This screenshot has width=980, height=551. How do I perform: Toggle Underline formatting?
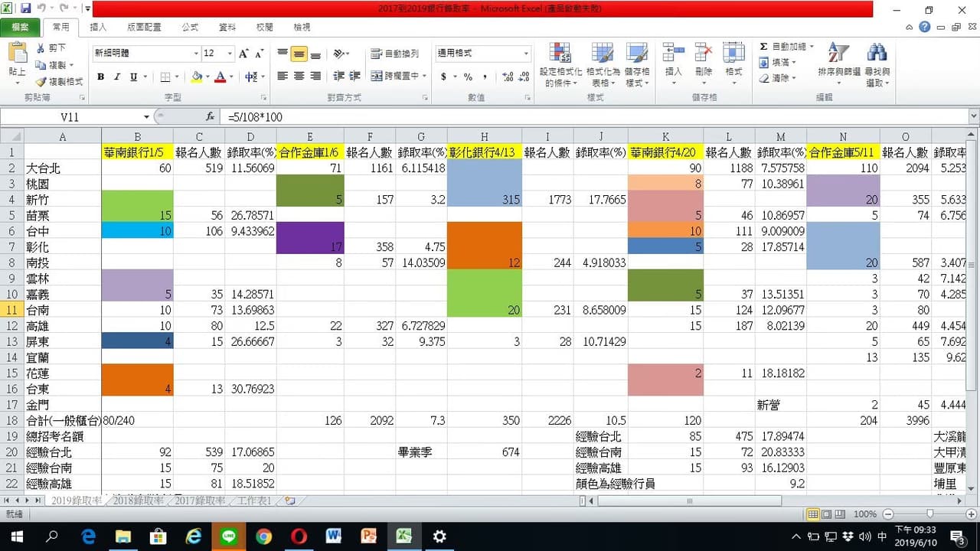click(134, 77)
